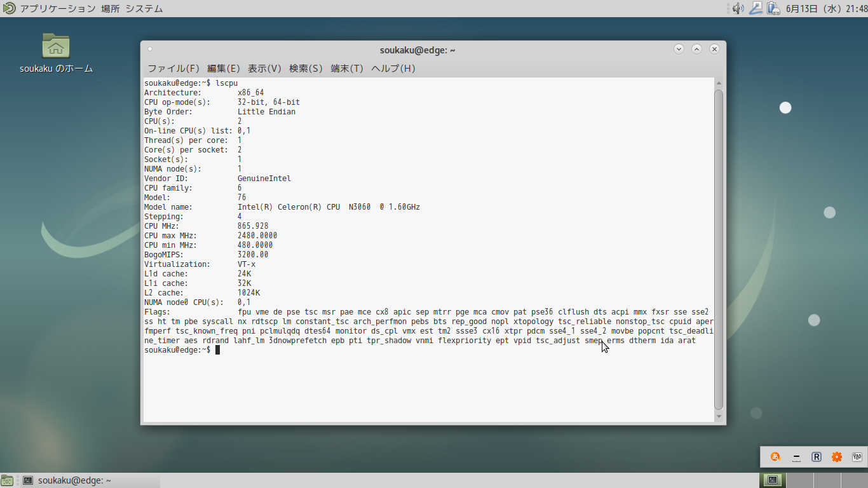Click the 1024K L2 cache value
868x488 pixels.
click(248, 293)
